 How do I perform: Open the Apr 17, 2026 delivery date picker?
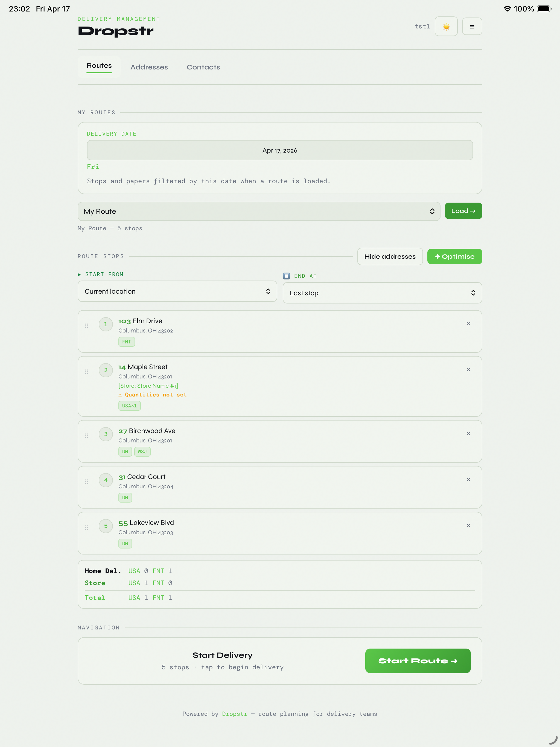(x=280, y=150)
